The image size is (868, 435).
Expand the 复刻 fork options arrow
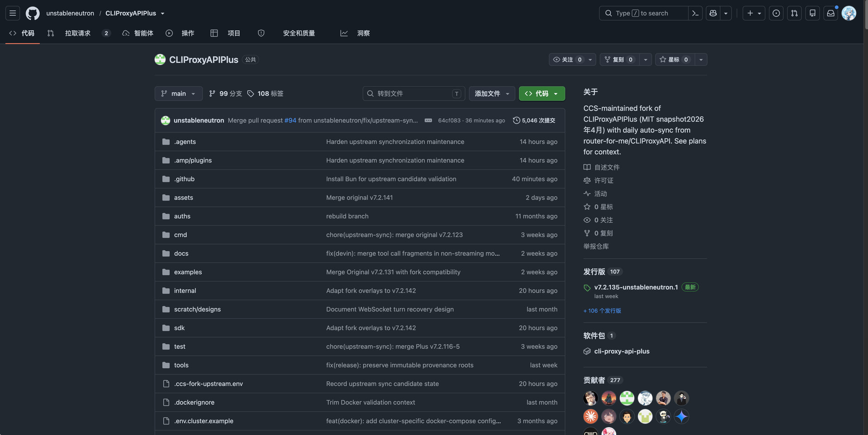pyautogui.click(x=646, y=60)
